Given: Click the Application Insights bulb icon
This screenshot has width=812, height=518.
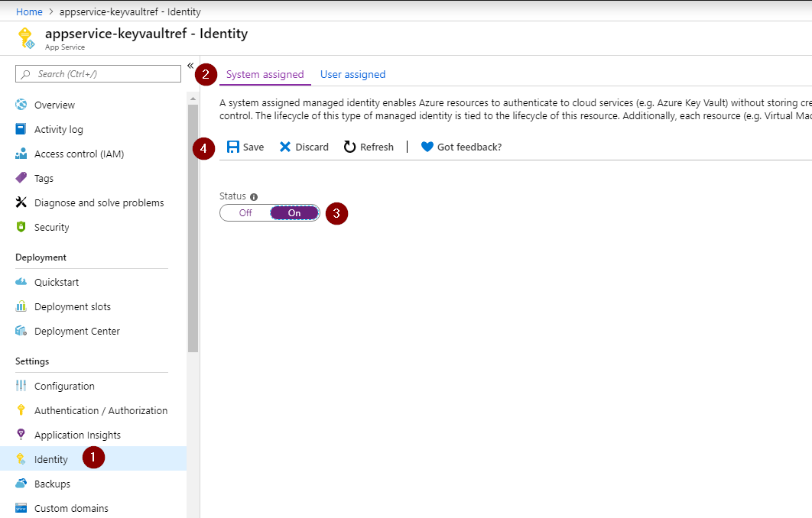Looking at the screenshot, I should click(21, 434).
